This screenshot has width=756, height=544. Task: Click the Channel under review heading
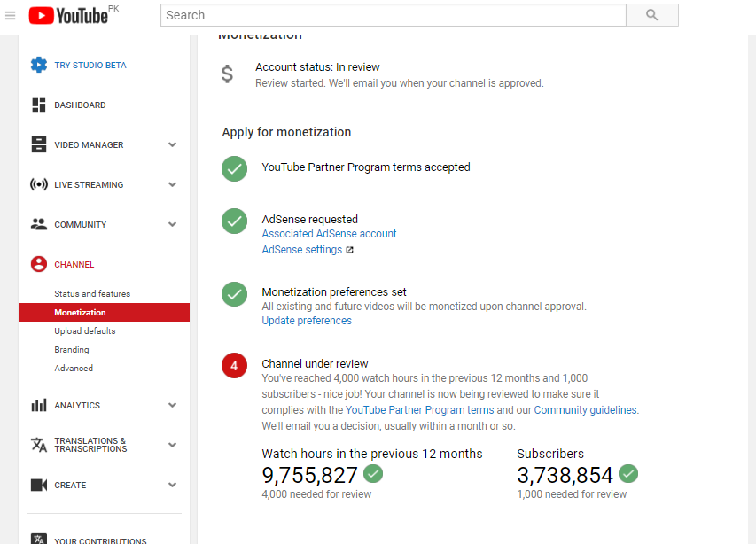(x=315, y=364)
